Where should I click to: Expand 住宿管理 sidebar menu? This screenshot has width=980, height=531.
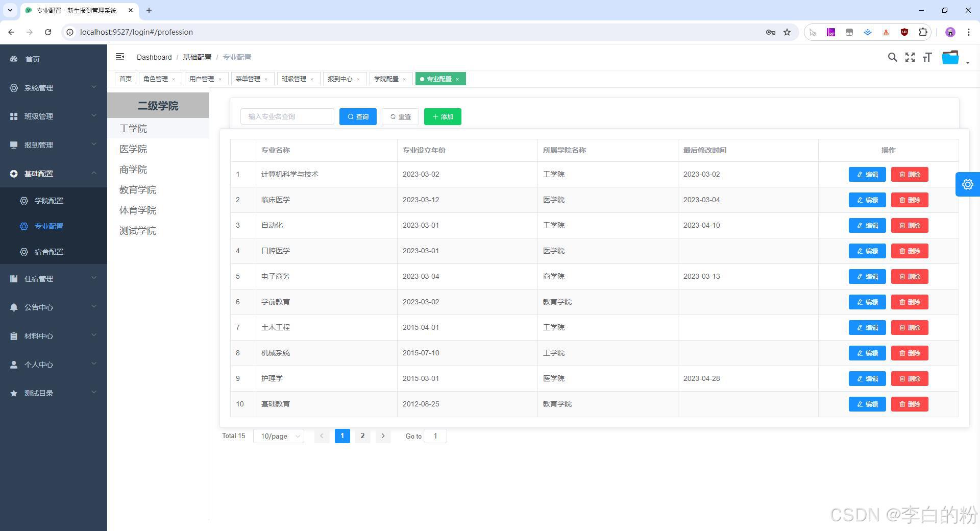54,278
